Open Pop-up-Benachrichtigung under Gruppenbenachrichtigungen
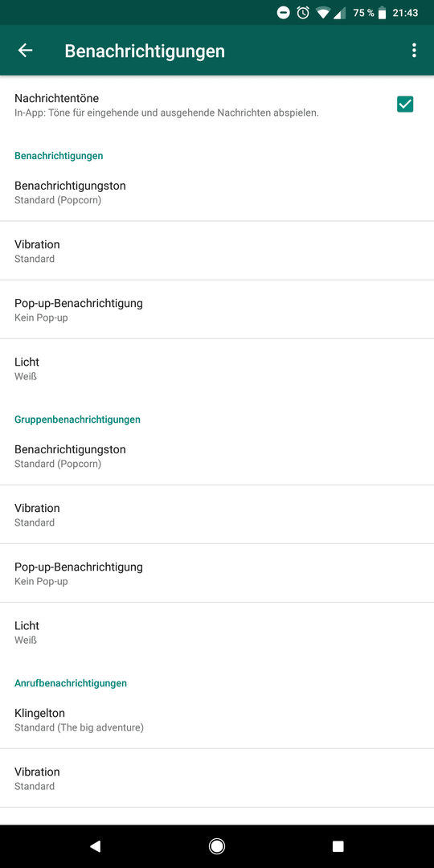Viewport: 434px width, 868px height. point(217,574)
